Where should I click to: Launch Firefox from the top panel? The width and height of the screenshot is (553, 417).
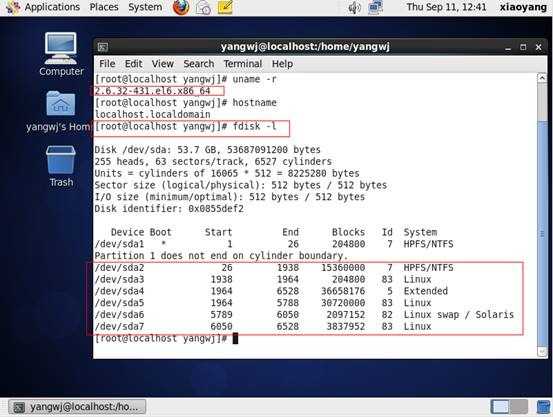click(181, 7)
